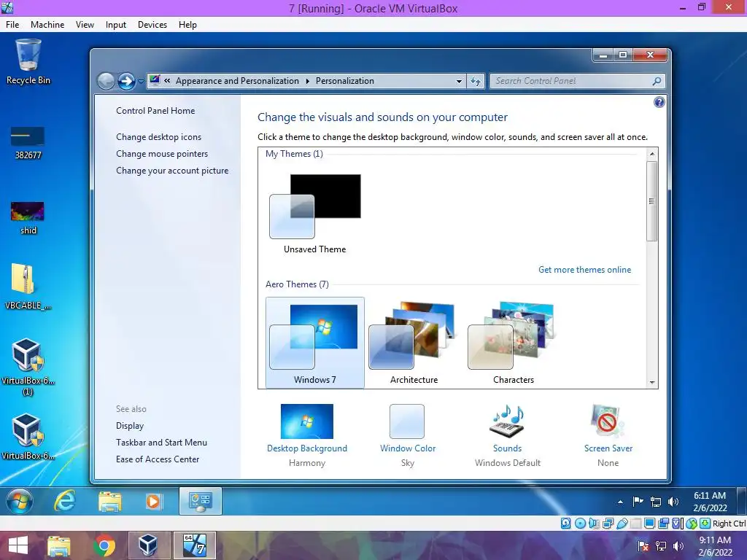Click the Forward arrow in Control Panel
Screen dimensions: 747x560
126,81
